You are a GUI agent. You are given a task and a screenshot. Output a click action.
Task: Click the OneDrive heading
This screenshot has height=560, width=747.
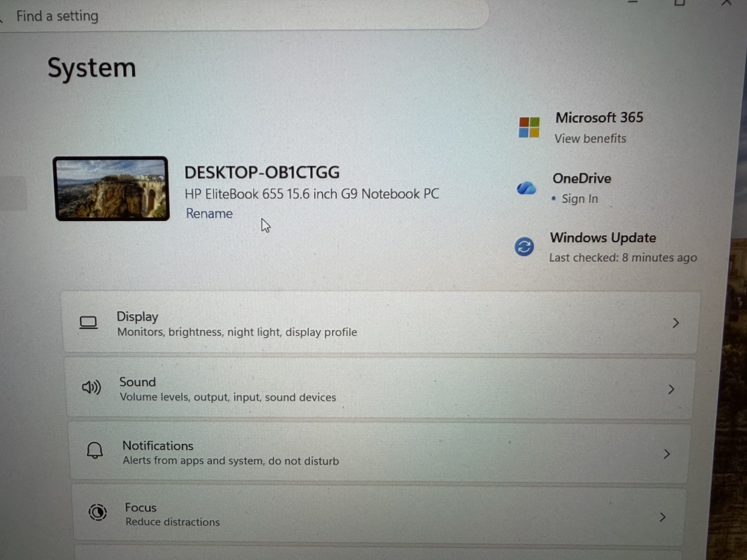tap(582, 178)
